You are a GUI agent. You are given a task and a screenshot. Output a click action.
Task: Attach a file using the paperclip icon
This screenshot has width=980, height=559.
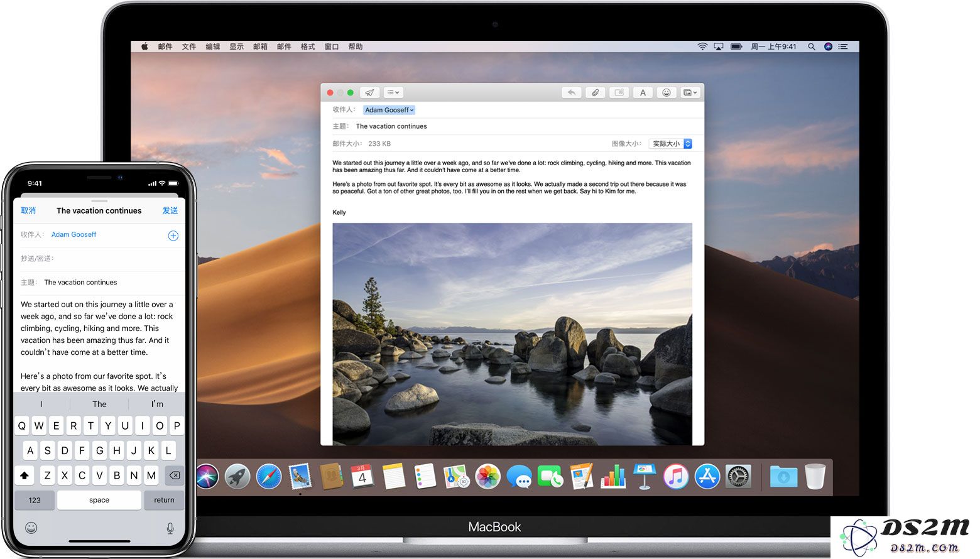coord(596,92)
